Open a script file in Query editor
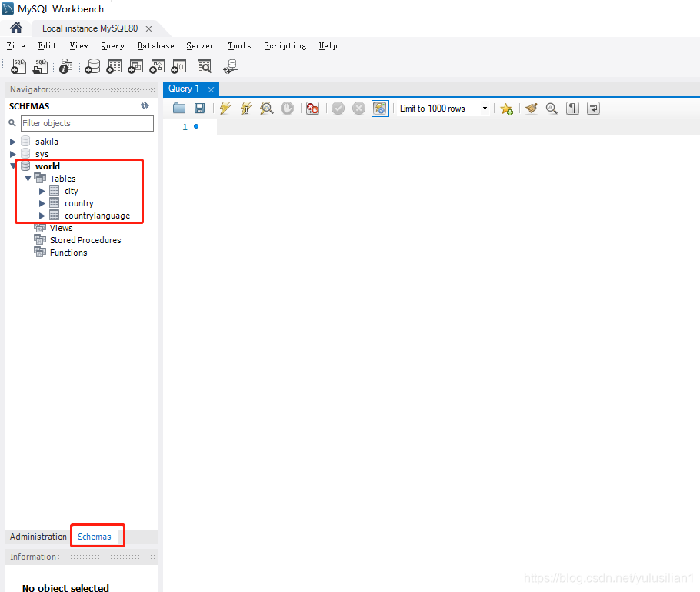700x592 pixels. point(179,108)
